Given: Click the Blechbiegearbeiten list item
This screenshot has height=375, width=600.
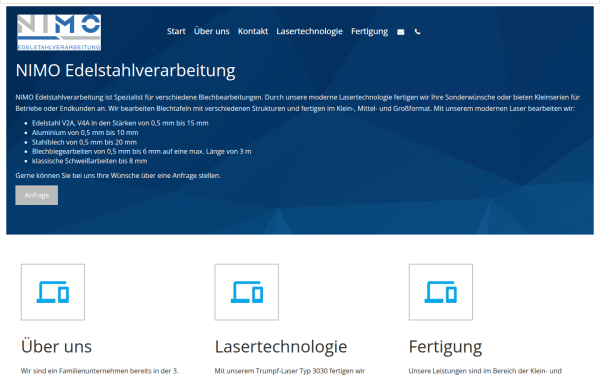Looking at the screenshot, I should [142, 152].
